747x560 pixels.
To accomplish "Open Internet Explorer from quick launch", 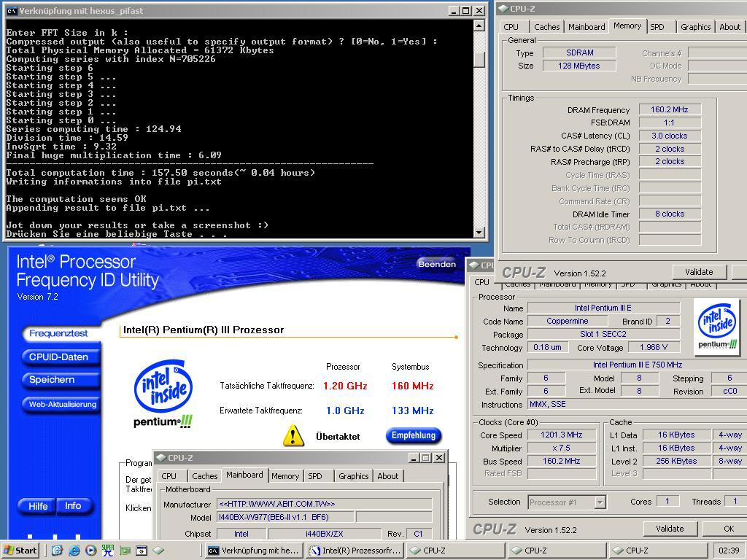I will click(74, 551).
